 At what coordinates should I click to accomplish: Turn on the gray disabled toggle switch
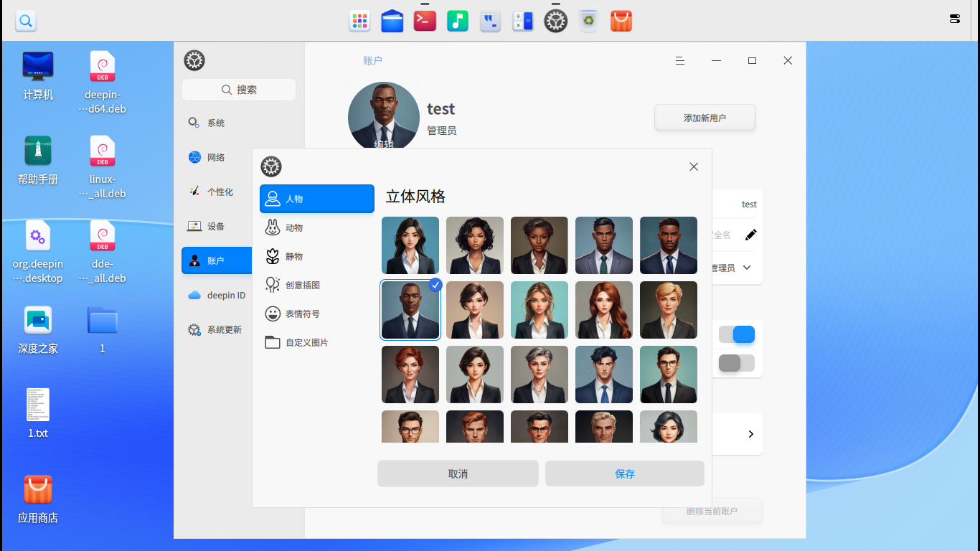click(x=737, y=363)
